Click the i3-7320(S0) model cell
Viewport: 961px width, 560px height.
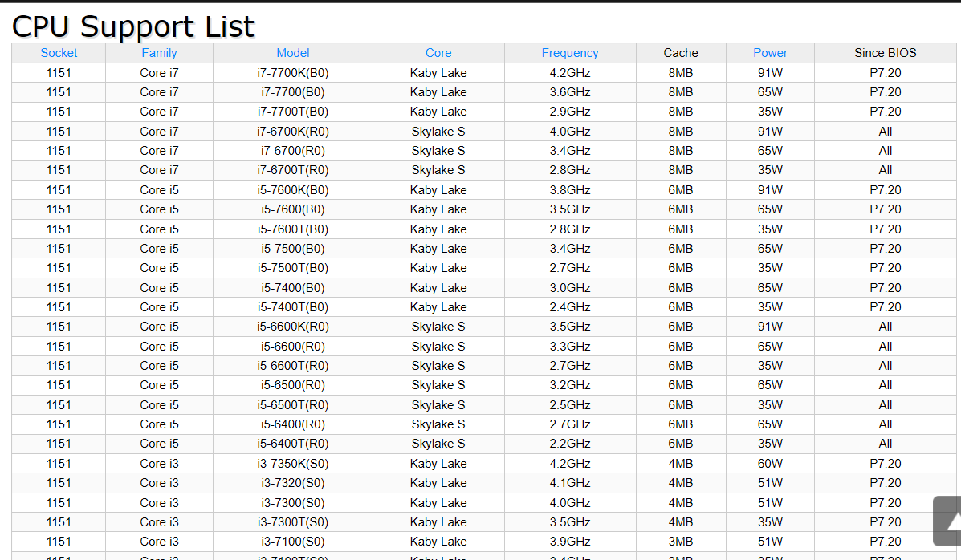[x=293, y=483]
